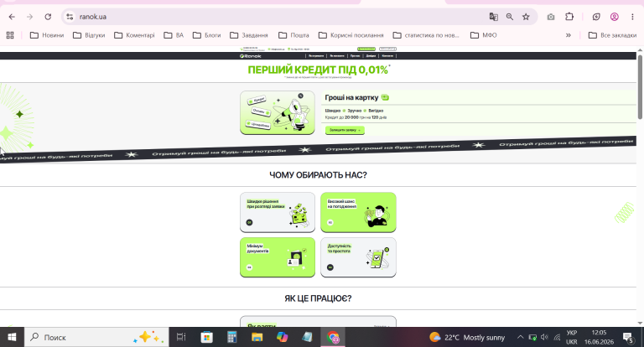The image size is (644, 347).
Task: Expand hidden bookmarks with double chevron
Action: pos(569,35)
